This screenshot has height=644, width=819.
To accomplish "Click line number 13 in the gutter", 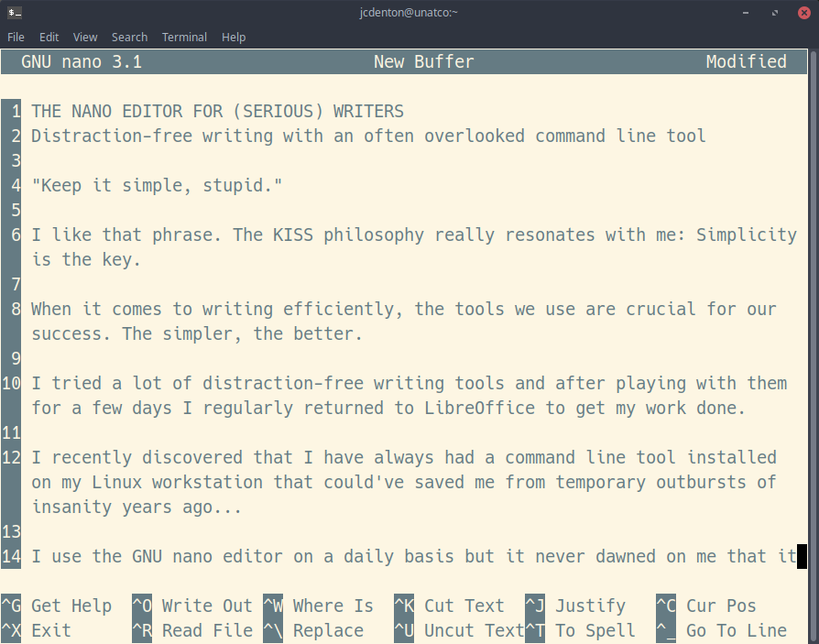I will [11, 531].
